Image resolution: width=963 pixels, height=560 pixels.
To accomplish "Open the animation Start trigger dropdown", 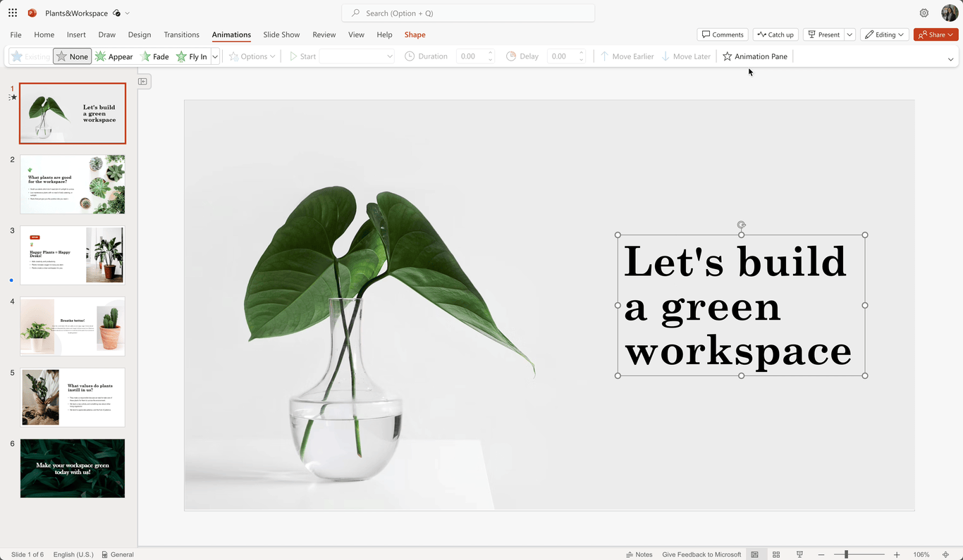I will pyautogui.click(x=356, y=56).
